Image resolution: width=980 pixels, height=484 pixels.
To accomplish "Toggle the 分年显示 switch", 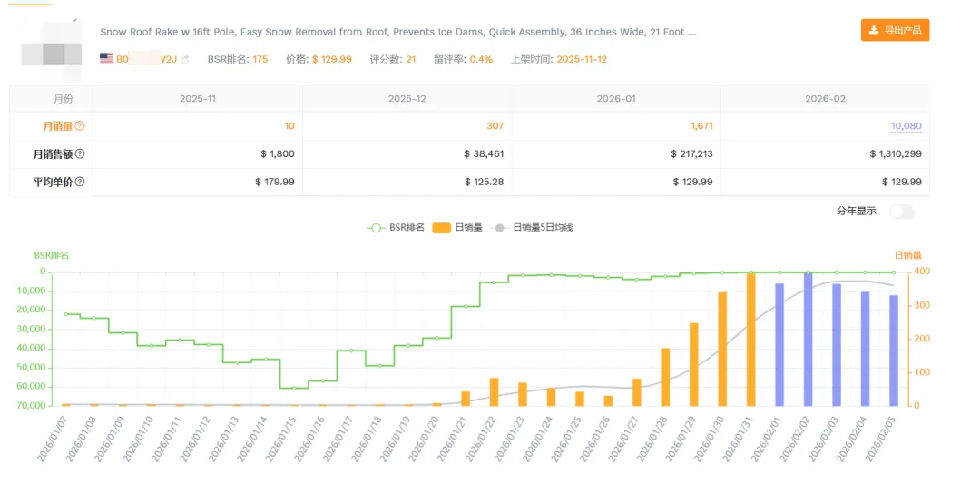I will pyautogui.click(x=902, y=212).
